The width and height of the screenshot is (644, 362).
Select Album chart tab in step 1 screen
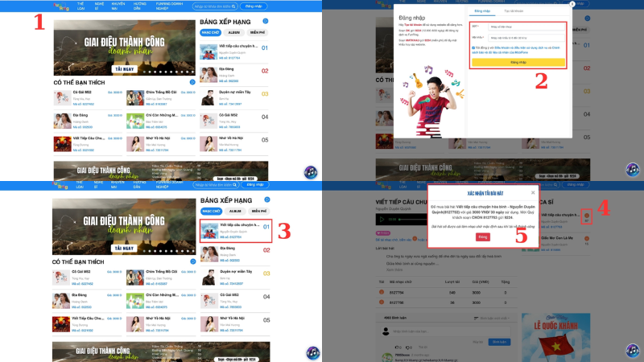coord(234,32)
